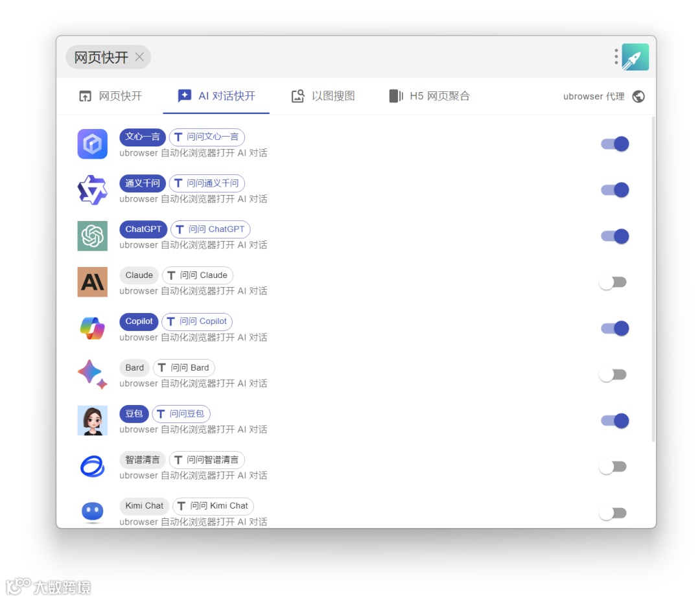Click the 问问 Kimi Chat text chip

tap(213, 506)
